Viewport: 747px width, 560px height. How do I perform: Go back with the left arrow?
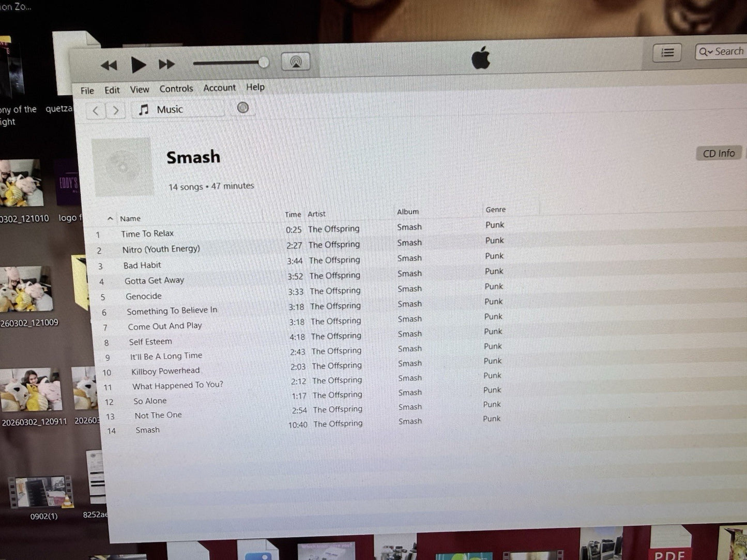point(96,111)
